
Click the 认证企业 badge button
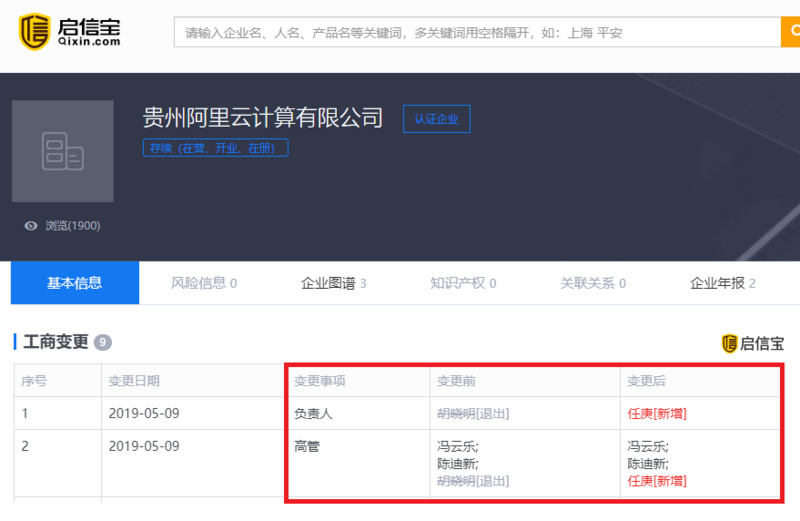[437, 119]
